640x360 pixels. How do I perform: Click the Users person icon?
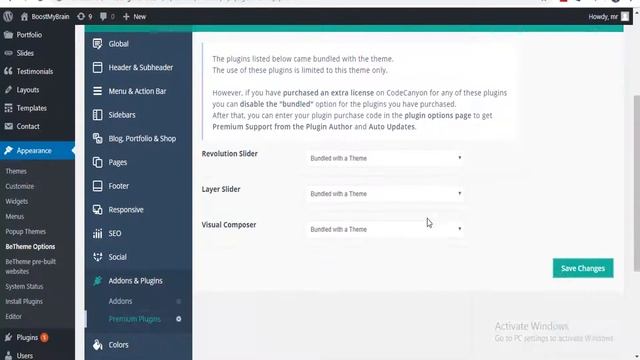tap(8, 356)
